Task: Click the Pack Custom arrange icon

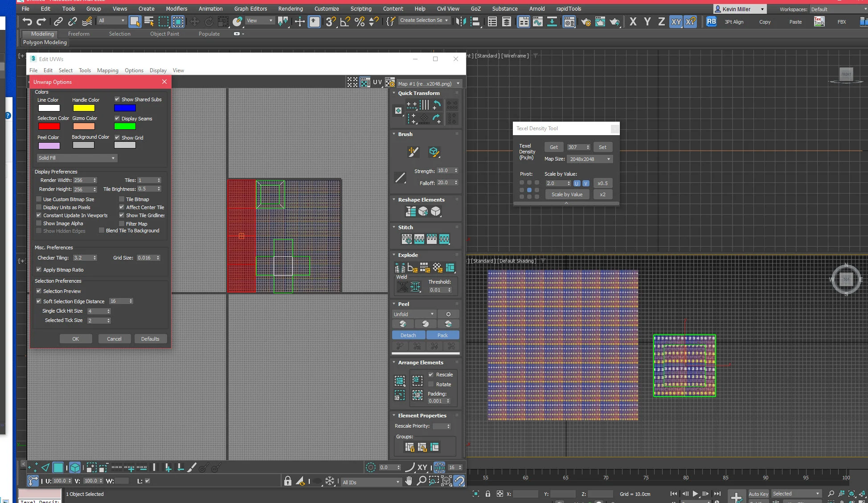Action: (400, 381)
